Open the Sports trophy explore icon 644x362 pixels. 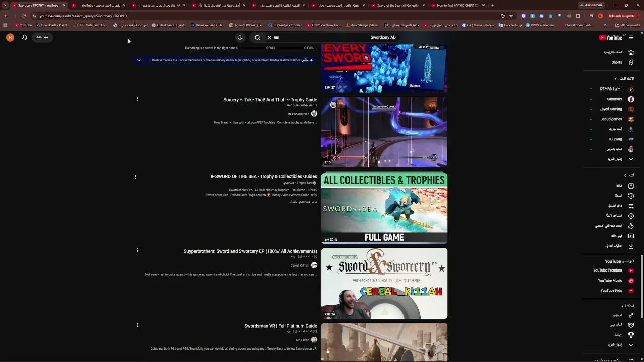click(x=631, y=335)
